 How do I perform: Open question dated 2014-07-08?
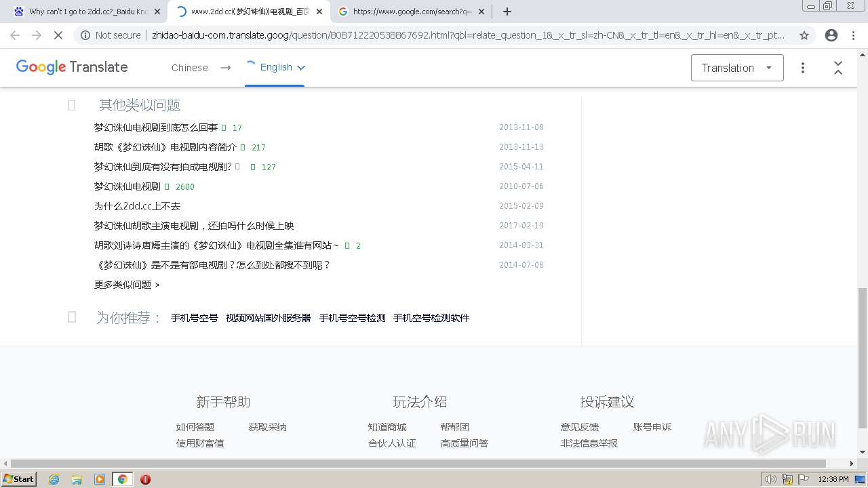(212, 265)
